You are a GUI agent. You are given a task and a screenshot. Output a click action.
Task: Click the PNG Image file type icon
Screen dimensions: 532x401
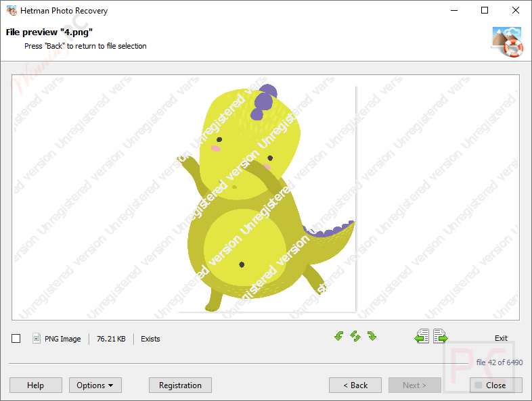pos(37,338)
